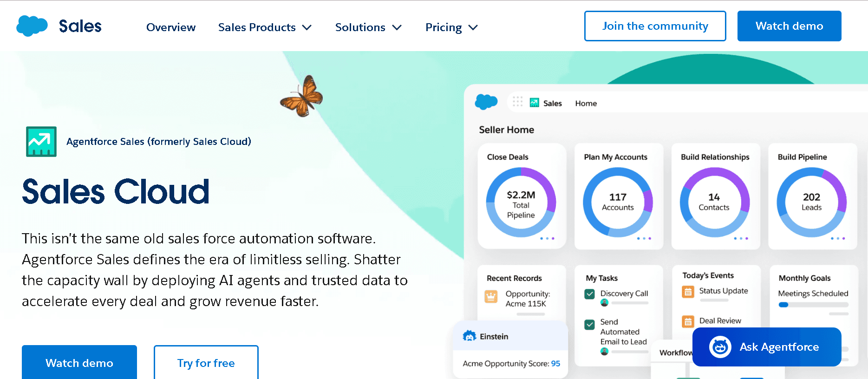Click the 'Meetings Scheduled' goal text
This screenshot has height=379, width=868.
tap(813, 294)
